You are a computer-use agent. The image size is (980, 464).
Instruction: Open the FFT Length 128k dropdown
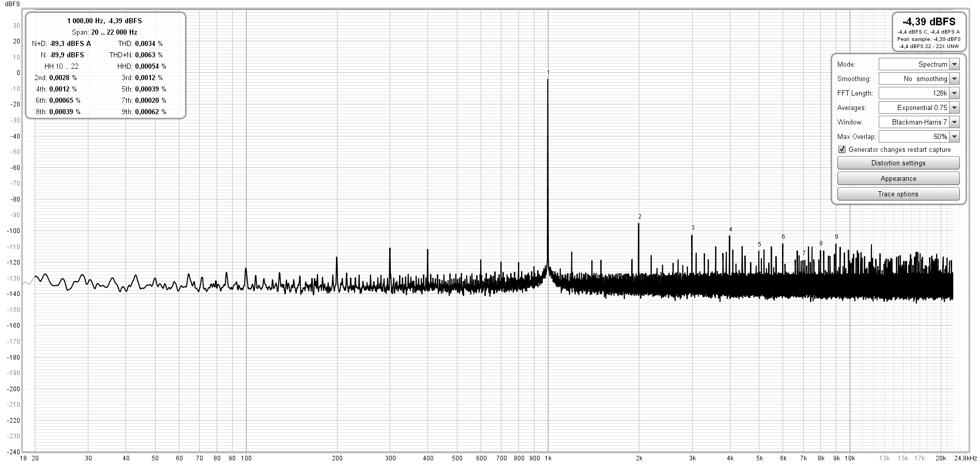[918, 94]
